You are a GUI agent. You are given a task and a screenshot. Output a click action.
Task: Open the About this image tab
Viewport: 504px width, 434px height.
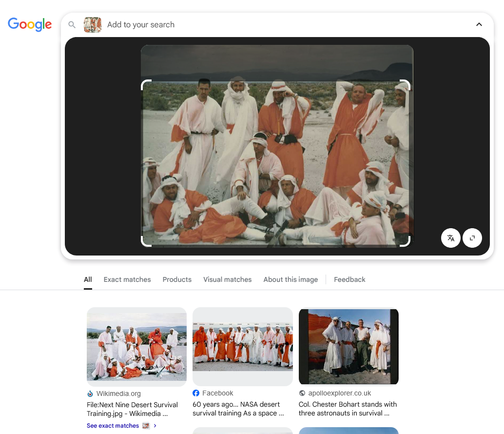point(291,279)
